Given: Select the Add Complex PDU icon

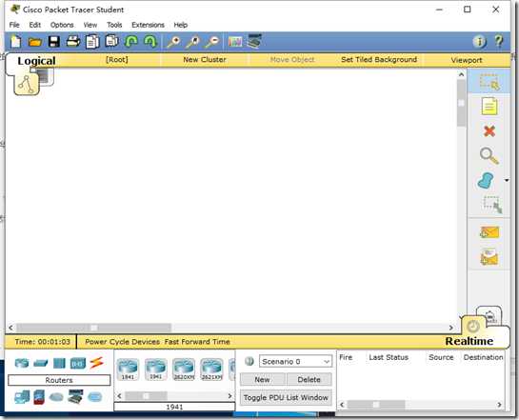Looking at the screenshot, I should tap(489, 257).
